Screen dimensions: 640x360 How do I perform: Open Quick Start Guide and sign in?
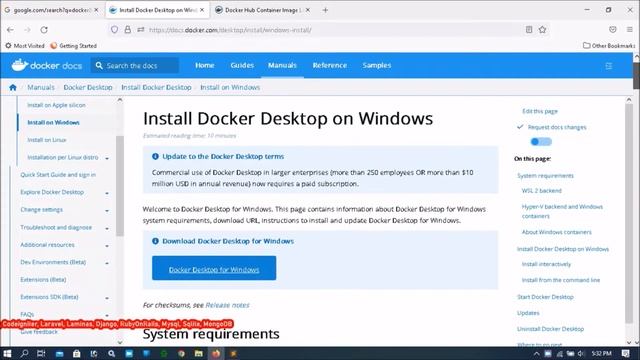coord(58,175)
